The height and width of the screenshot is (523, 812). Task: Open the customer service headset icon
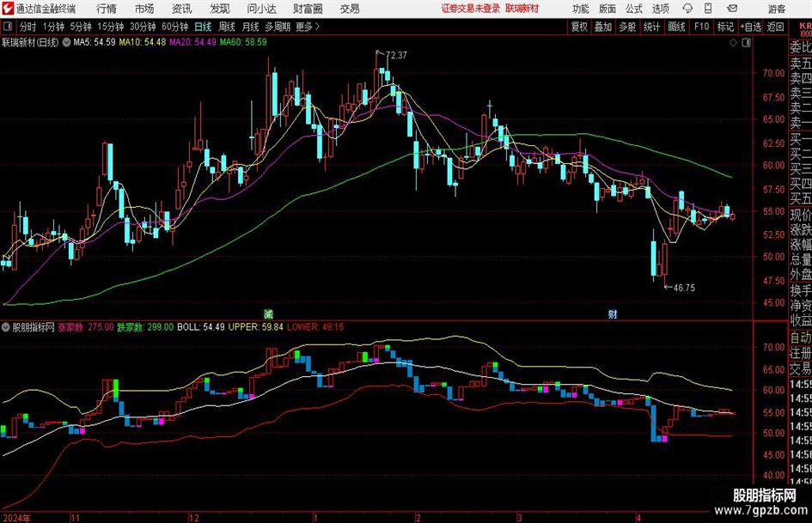tap(687, 9)
